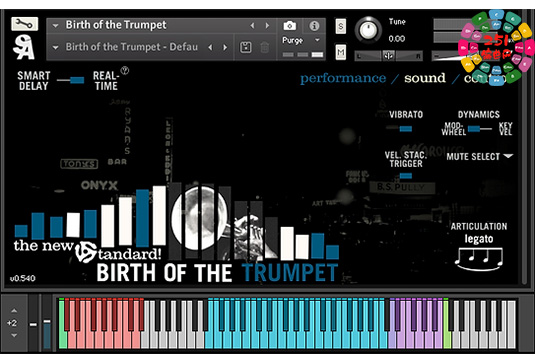Image resolution: width=535 pixels, height=363 pixels.
Task: Click the pan center icon
Action: [388, 56]
